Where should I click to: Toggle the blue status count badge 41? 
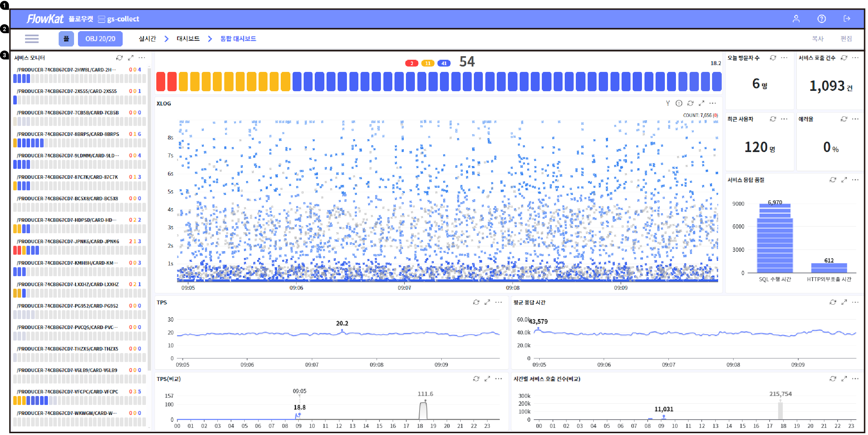[x=444, y=63]
